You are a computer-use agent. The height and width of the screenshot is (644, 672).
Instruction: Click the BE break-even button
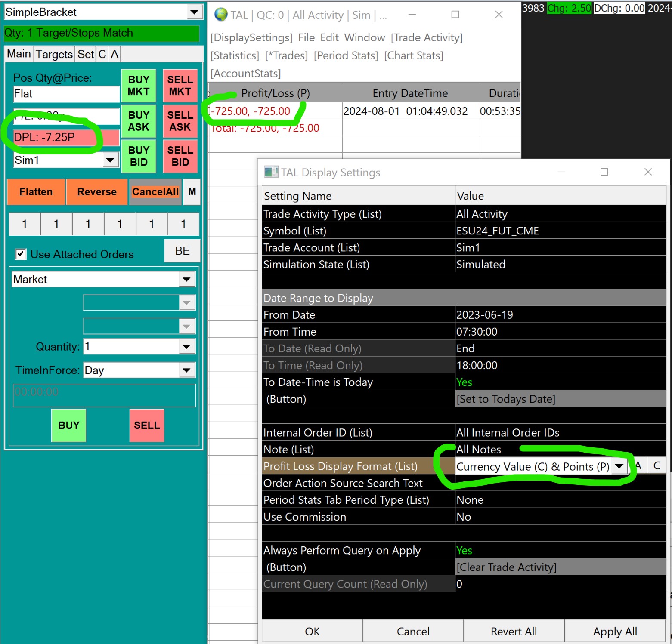183,251
